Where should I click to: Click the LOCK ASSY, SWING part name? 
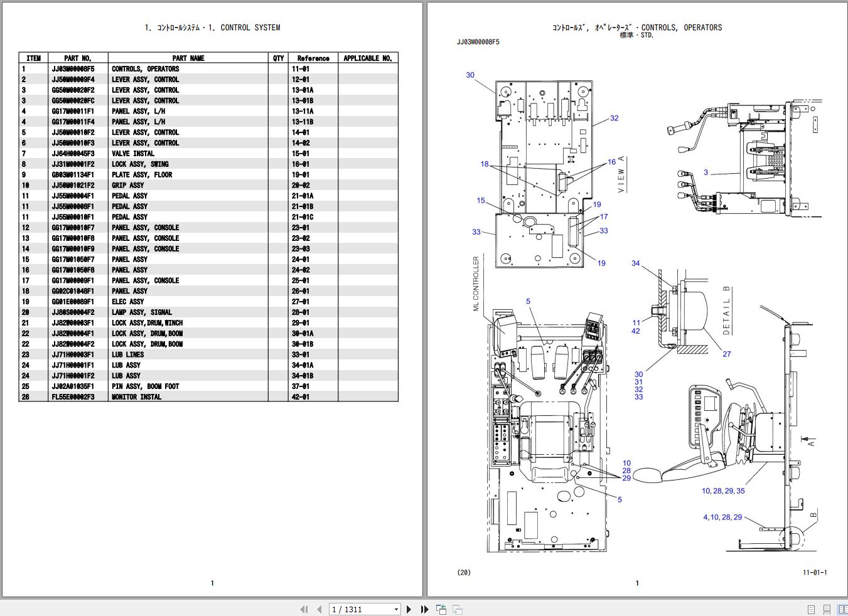coord(140,164)
